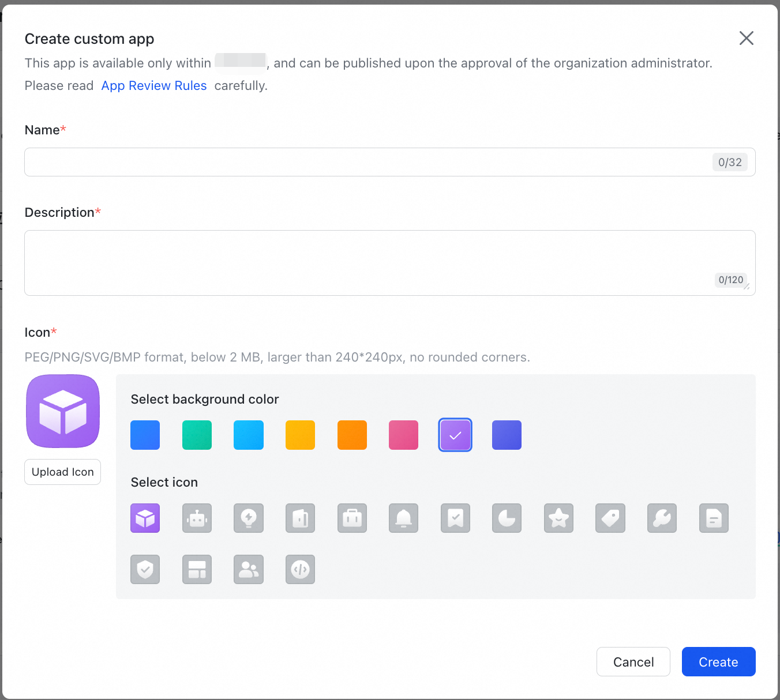Pick the briefcase icon

click(x=352, y=518)
